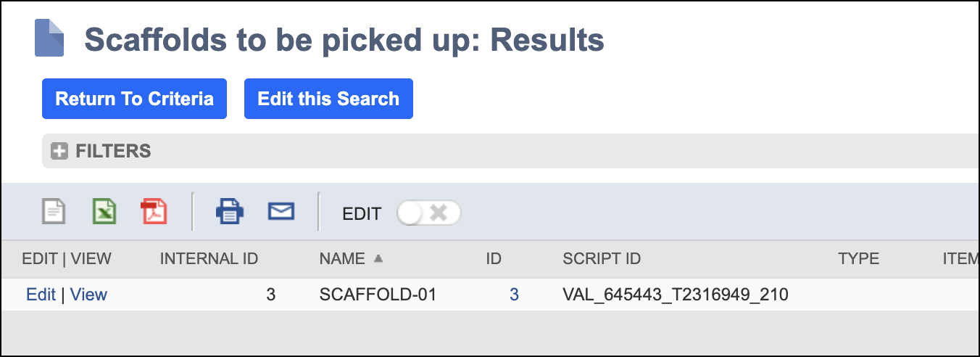This screenshot has width=980, height=357.
Task: Click Return To Criteria button
Action: click(135, 99)
